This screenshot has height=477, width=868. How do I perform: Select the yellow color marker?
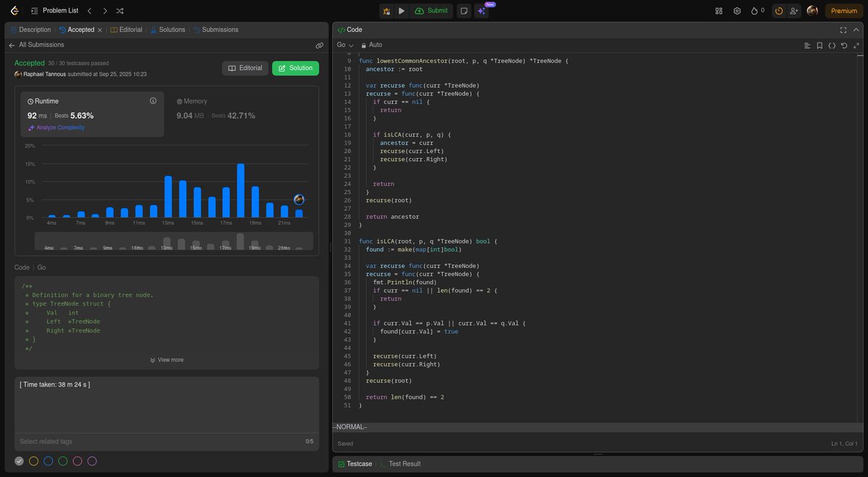tap(33, 461)
